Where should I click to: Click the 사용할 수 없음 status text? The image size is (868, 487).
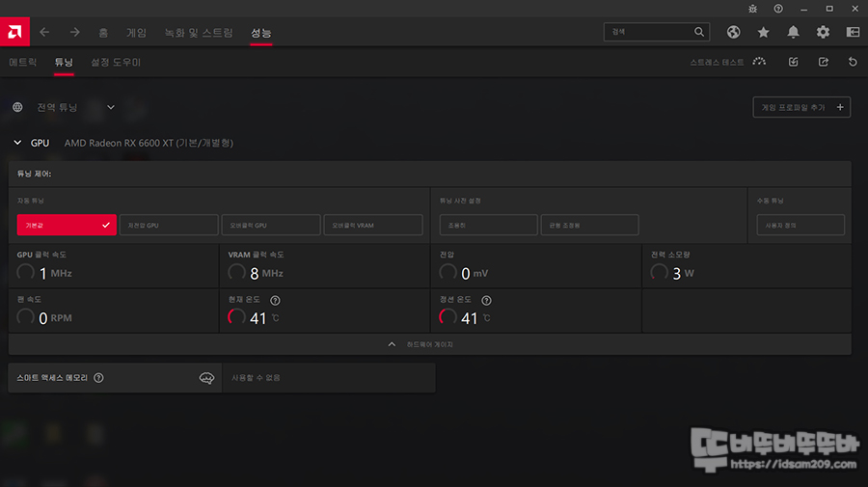pyautogui.click(x=256, y=378)
